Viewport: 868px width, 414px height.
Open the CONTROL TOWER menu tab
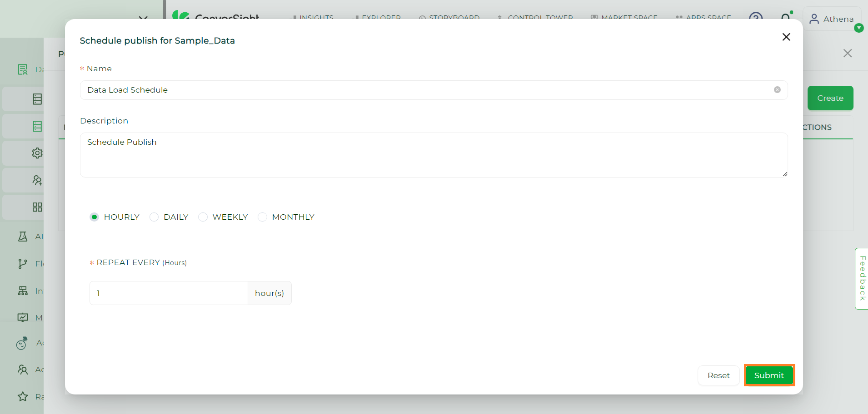pyautogui.click(x=535, y=18)
